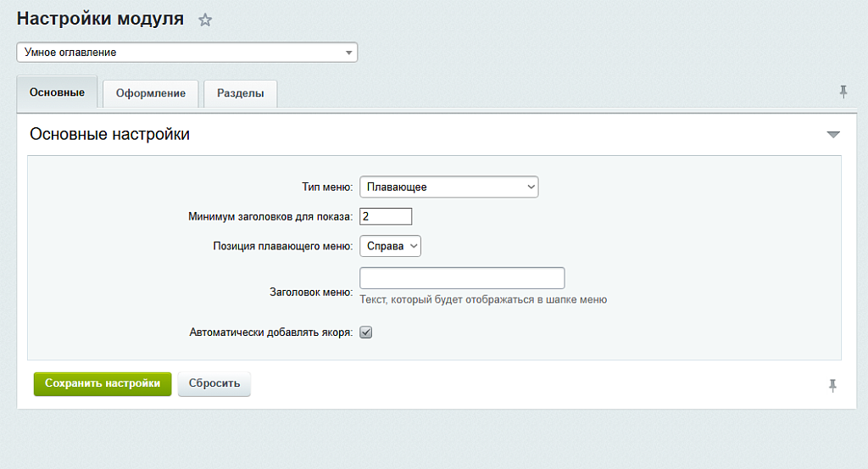Click the Сбросить button
This screenshot has height=469, width=868.
[214, 383]
